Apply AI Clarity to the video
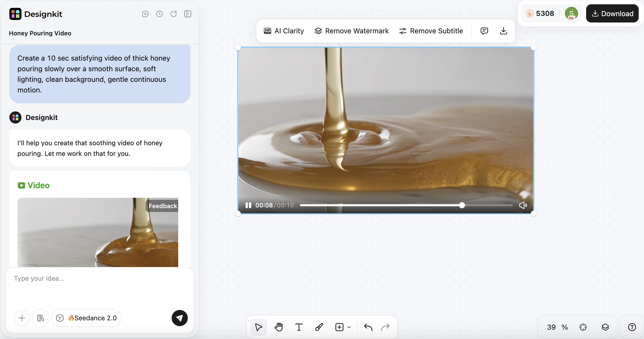Image resolution: width=644 pixels, height=339 pixels. (284, 31)
